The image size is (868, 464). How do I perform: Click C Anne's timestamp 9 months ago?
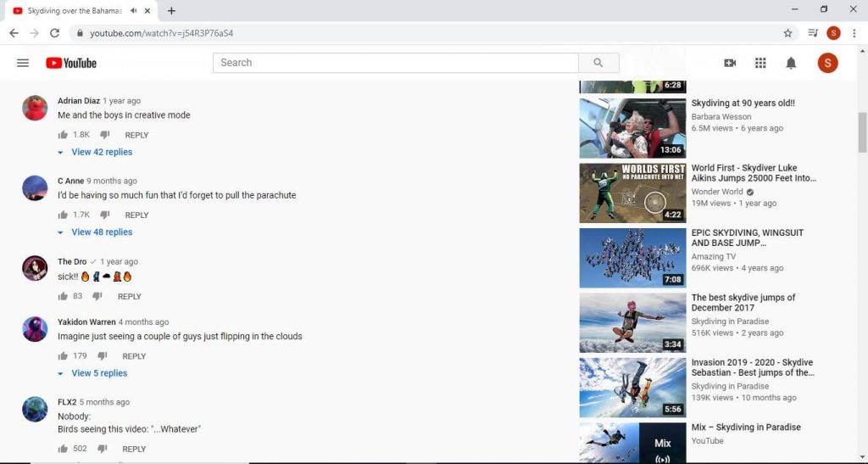pyautogui.click(x=112, y=181)
